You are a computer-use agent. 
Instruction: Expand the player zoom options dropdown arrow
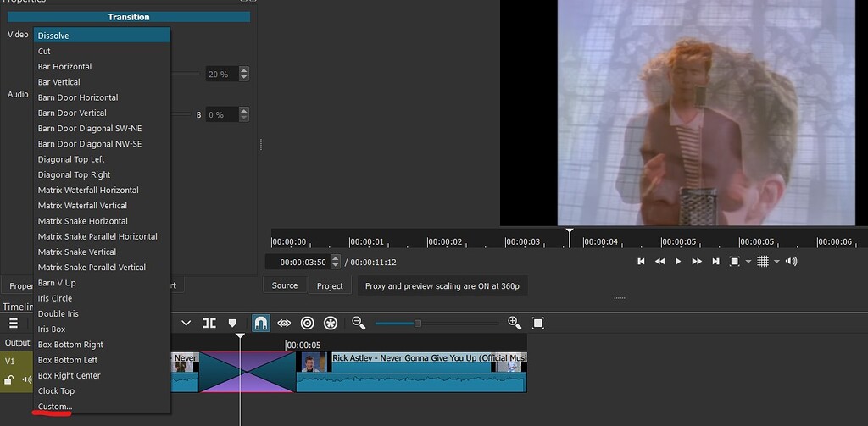[x=747, y=262]
